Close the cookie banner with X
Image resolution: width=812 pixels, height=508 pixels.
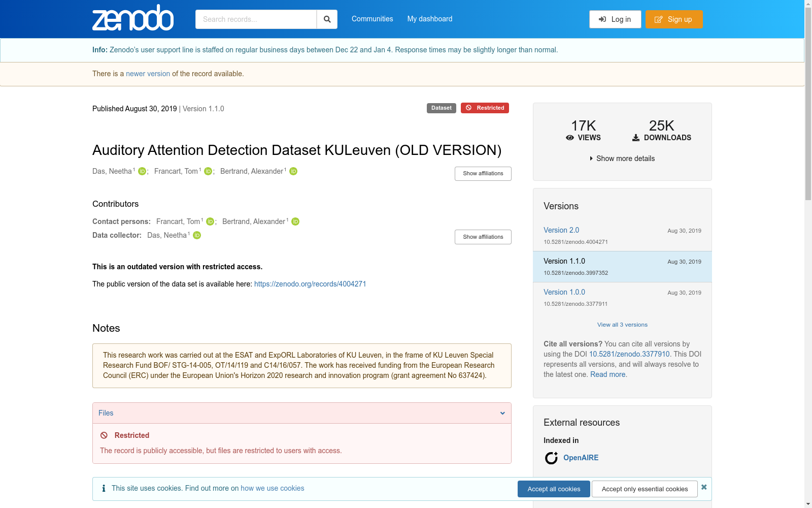coord(704,487)
